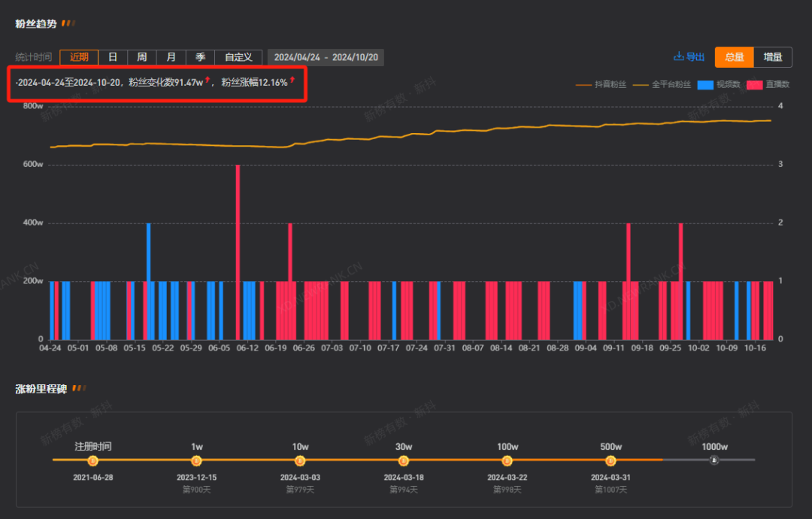The height and width of the screenshot is (519, 812).
Task: Select the 月 statistics tab
Action: pos(171,57)
